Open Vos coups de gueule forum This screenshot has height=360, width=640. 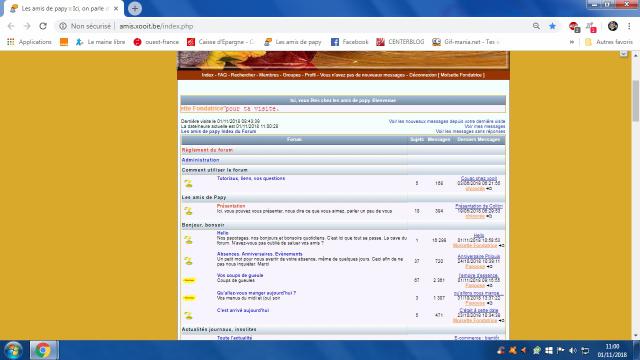click(x=240, y=276)
